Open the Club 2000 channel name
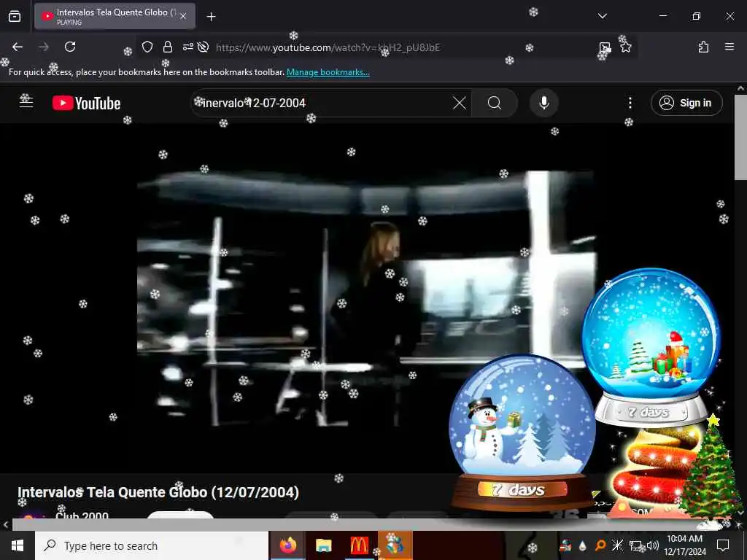 (82, 516)
